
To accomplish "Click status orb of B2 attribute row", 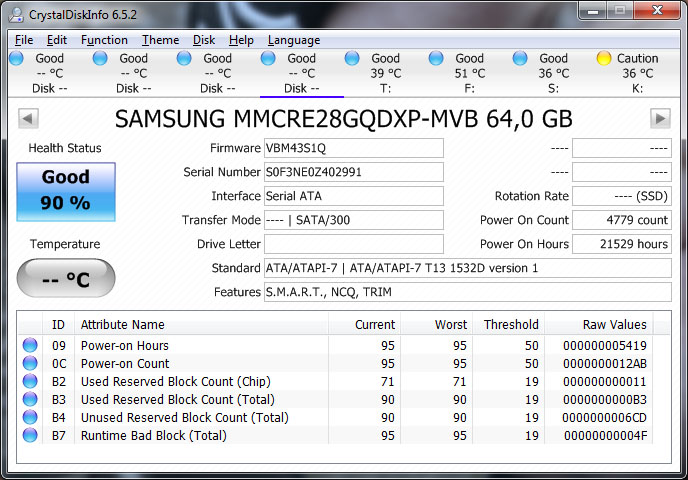I will click(30, 381).
